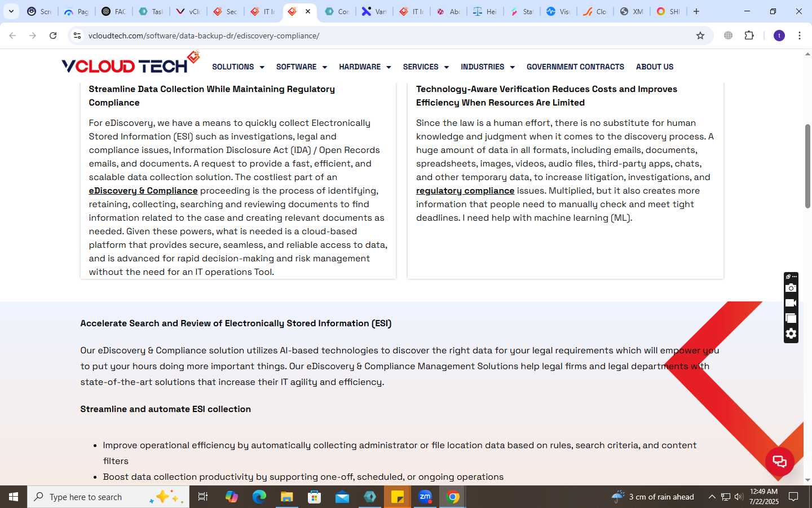Open the notification center icon
This screenshot has width=812, height=508.
(x=793, y=497)
